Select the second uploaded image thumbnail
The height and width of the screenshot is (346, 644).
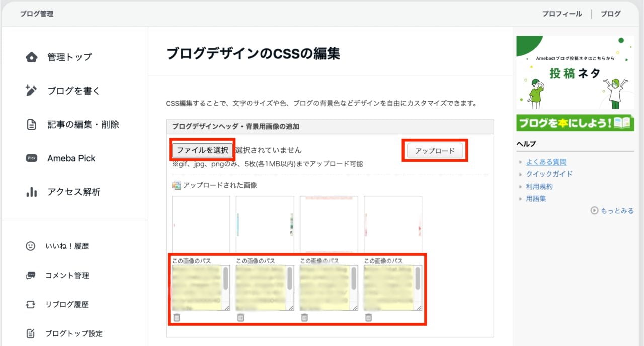265,224
